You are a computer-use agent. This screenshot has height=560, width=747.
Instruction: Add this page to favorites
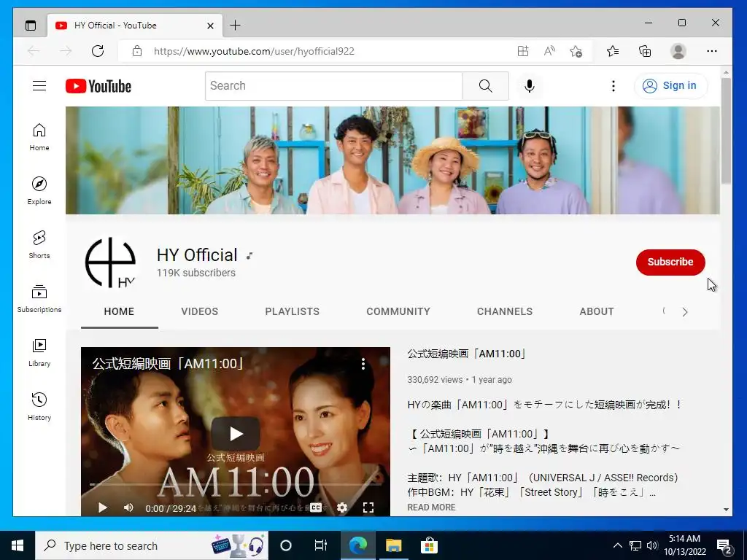click(576, 51)
